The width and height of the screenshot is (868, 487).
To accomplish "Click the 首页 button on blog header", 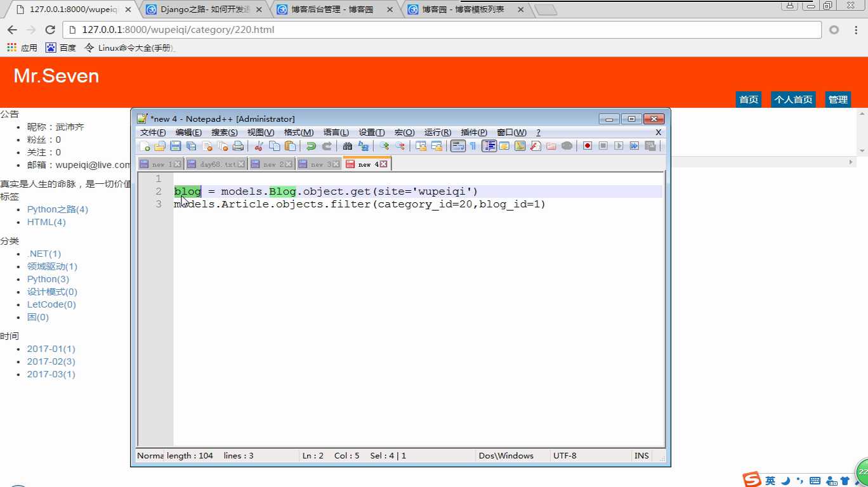I will [749, 100].
